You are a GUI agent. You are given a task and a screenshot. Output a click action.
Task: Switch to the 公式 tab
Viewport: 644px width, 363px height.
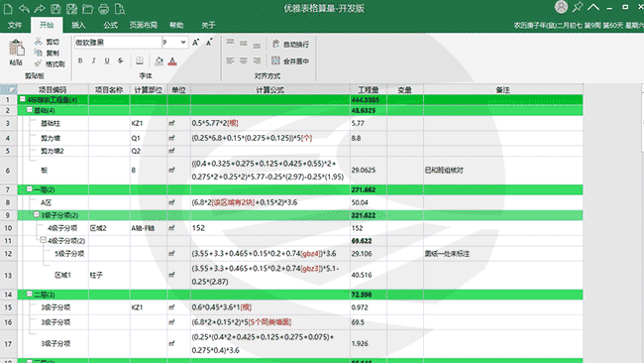(111, 25)
